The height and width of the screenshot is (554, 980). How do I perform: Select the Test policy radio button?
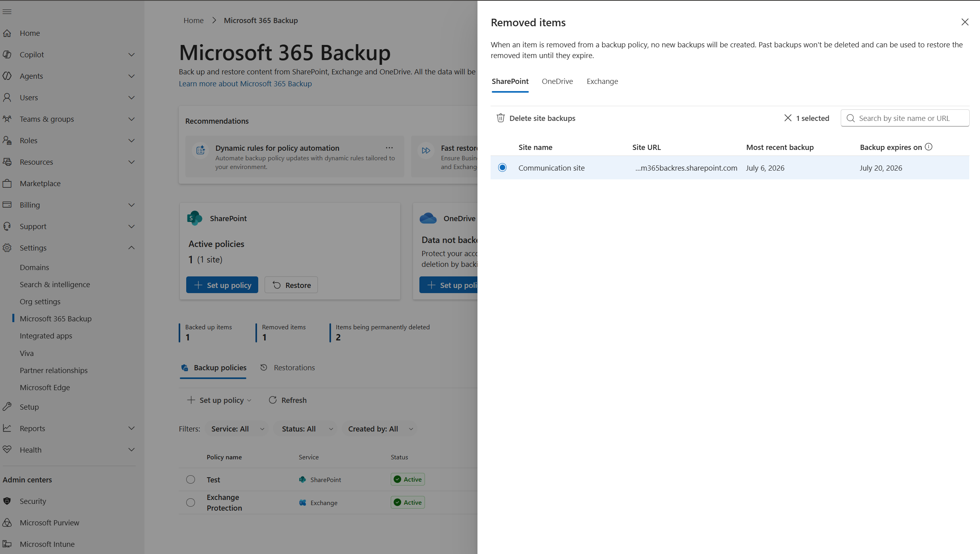[x=191, y=479]
